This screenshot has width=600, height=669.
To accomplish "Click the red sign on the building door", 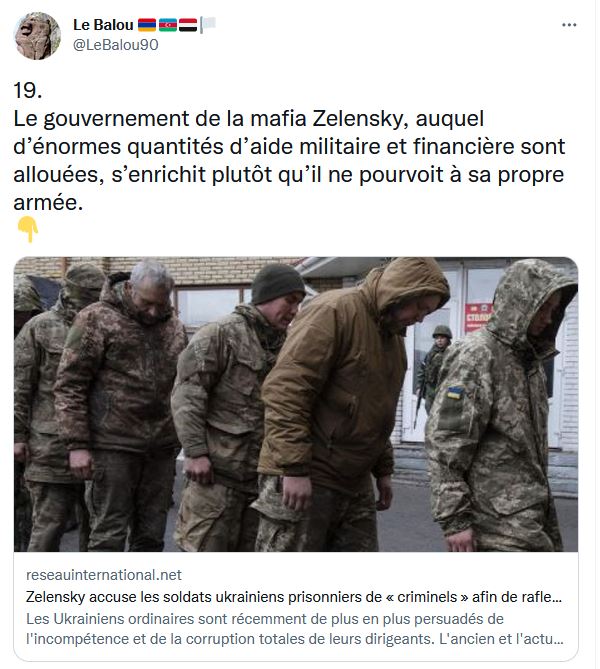I will coord(478,317).
